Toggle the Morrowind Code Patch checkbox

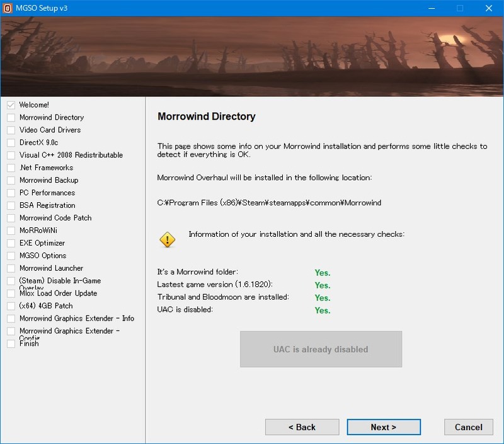[11, 218]
